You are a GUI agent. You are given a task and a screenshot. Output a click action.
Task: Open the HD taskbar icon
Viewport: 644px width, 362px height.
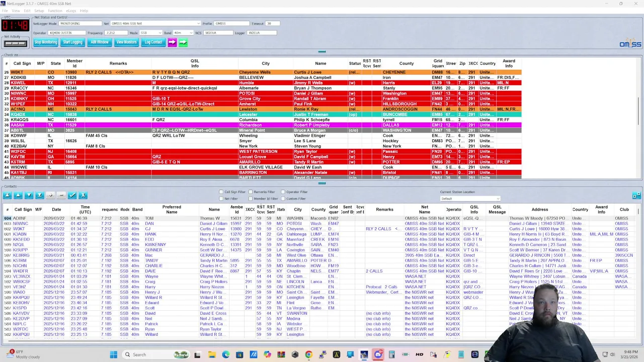click(x=419, y=354)
